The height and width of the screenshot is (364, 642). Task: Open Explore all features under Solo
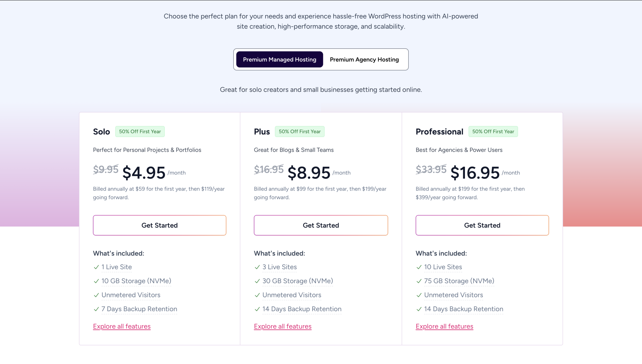[122, 326]
